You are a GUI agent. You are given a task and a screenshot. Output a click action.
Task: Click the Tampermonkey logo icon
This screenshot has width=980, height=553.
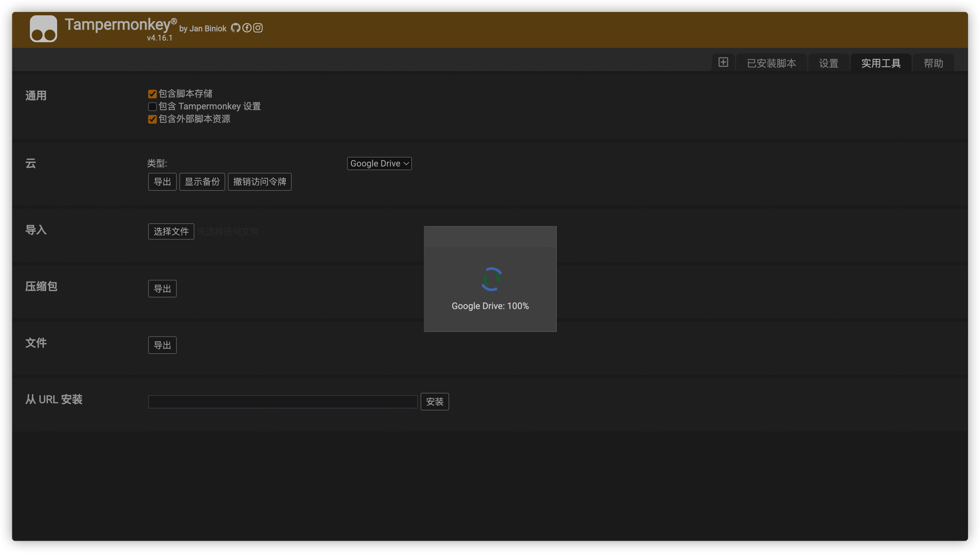point(44,29)
